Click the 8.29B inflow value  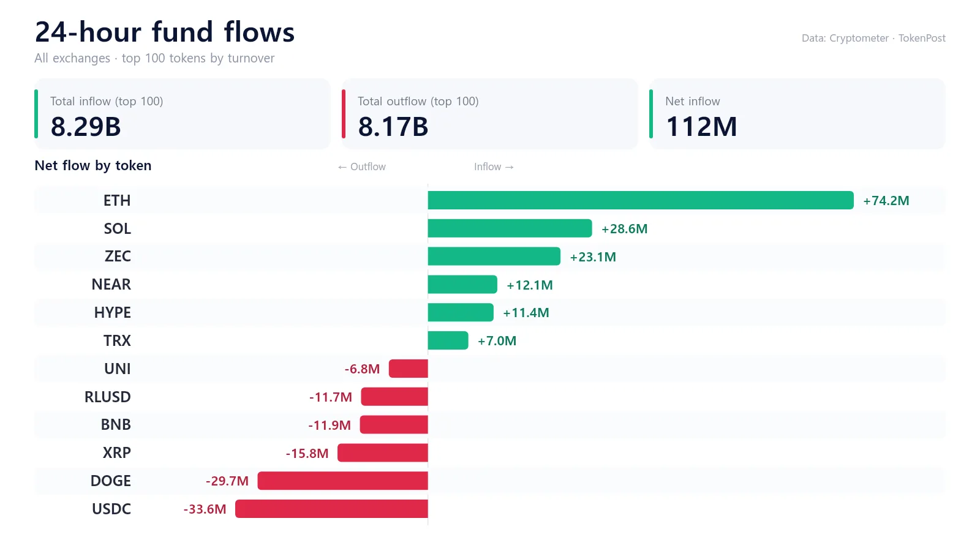(86, 127)
